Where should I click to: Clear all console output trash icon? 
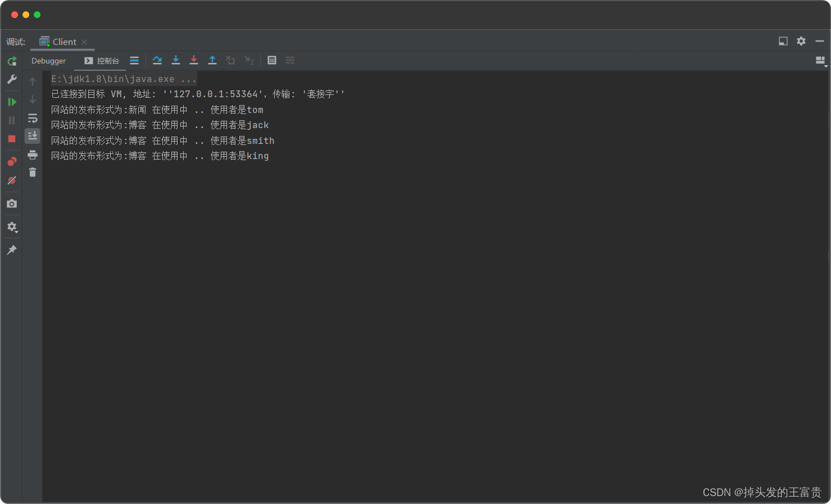point(33,172)
